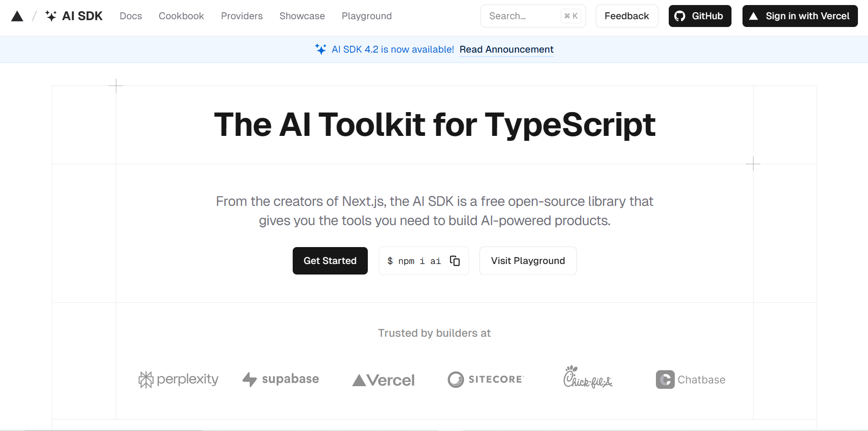The width and height of the screenshot is (868, 431).
Task: Click the Perplexity logo
Action: click(x=179, y=379)
